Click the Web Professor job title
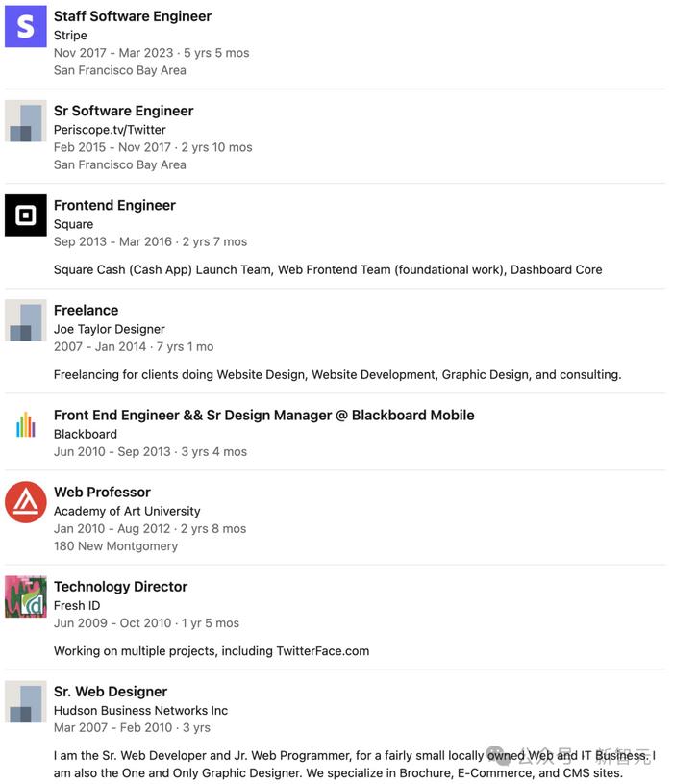This screenshot has height=784, width=673. 102,492
